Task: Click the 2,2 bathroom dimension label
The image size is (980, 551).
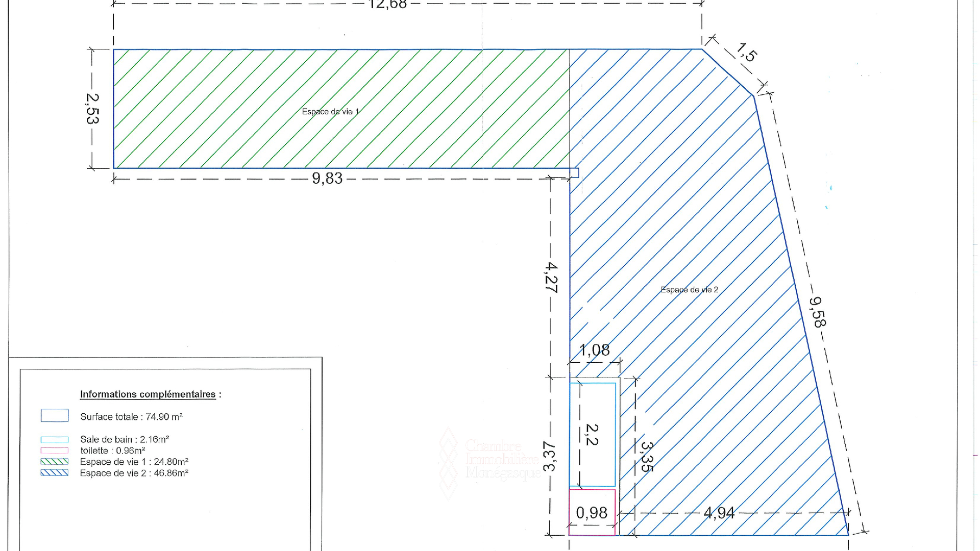Action: (592, 435)
